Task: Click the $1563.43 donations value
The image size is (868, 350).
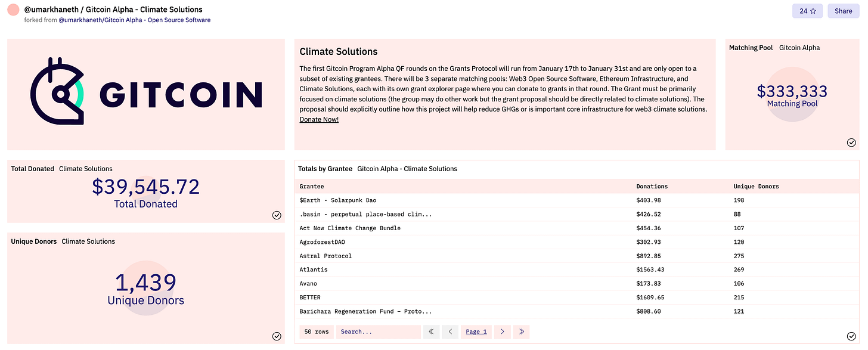Action: (650, 270)
